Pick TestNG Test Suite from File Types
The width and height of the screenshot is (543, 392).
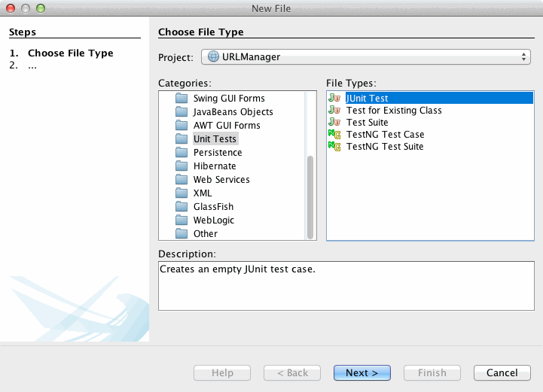(x=384, y=147)
